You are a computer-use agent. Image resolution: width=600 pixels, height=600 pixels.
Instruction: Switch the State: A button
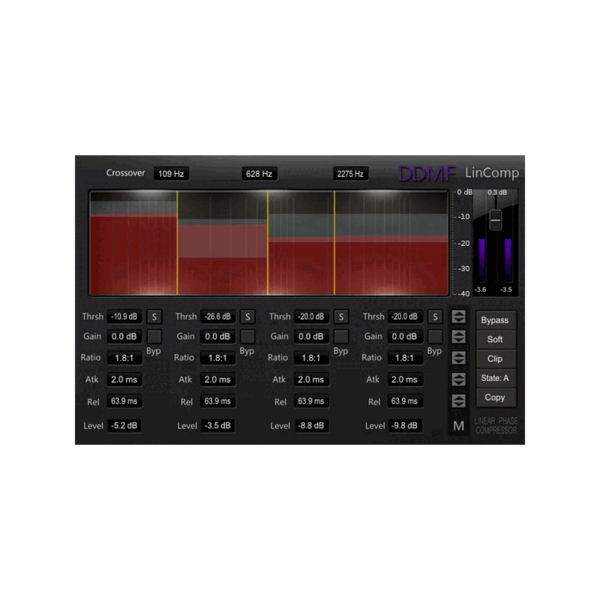(496, 378)
